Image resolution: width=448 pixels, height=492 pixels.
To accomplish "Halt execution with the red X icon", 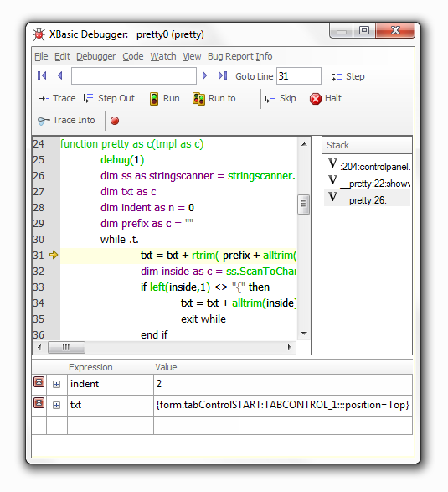I will pyautogui.click(x=316, y=99).
